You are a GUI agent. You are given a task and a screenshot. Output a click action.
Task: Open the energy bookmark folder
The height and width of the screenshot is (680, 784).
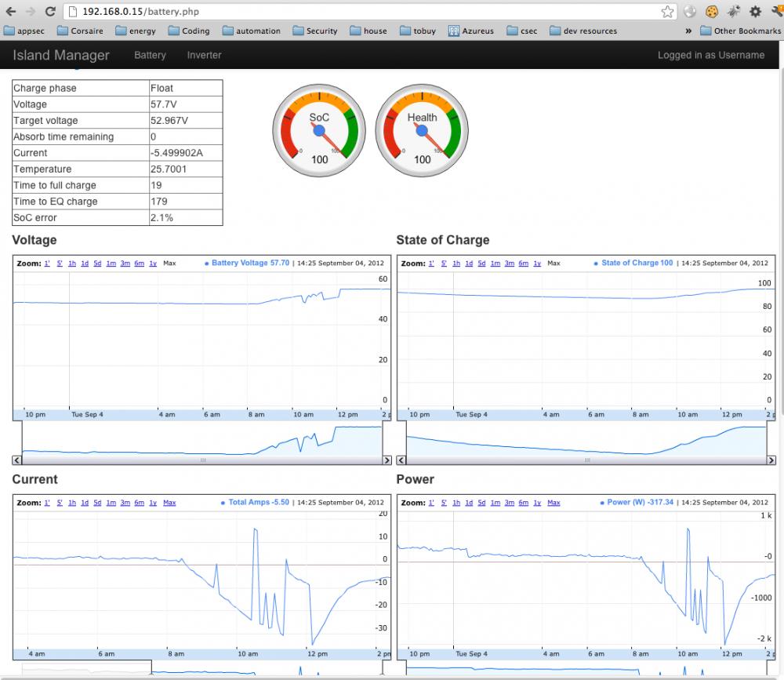[136, 31]
